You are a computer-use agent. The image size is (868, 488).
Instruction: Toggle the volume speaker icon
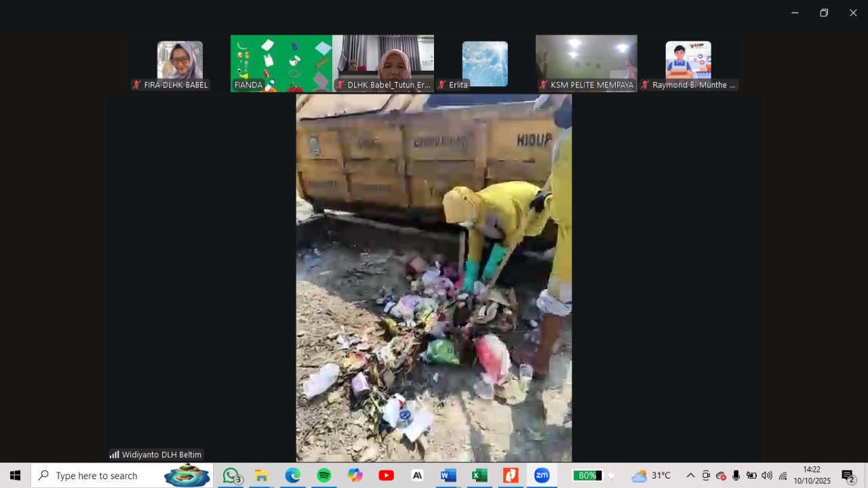click(x=767, y=476)
